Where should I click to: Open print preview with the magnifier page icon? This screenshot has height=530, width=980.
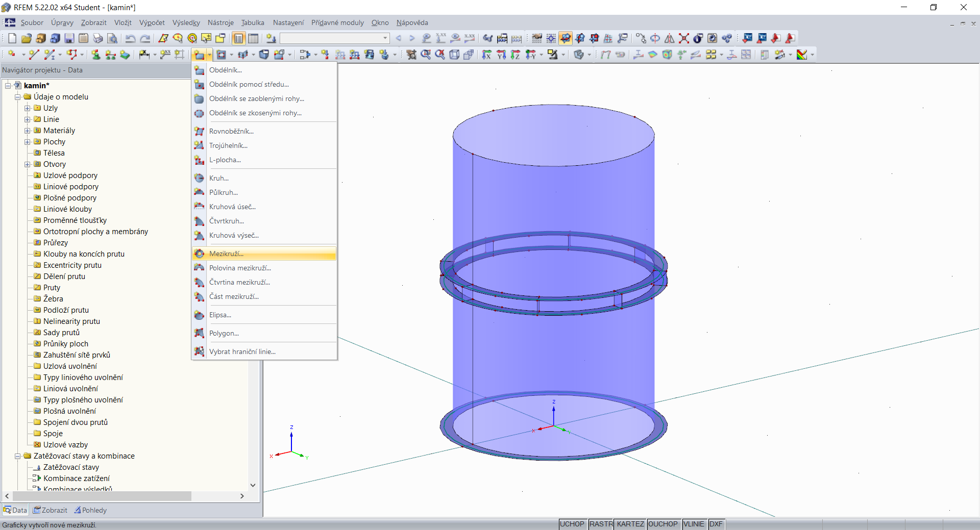[x=112, y=38]
